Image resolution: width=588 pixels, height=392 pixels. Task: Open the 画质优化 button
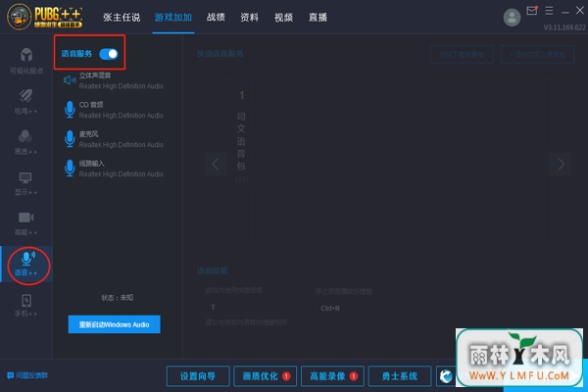[266, 376]
